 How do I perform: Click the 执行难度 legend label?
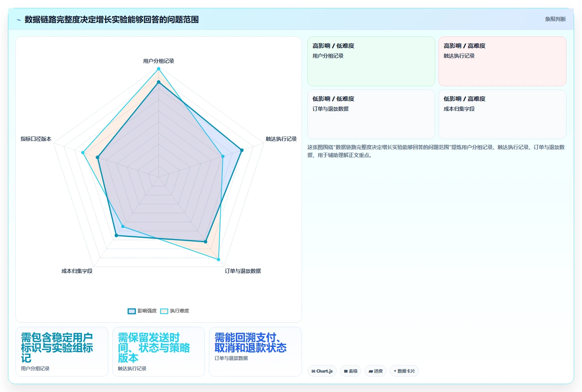click(180, 311)
